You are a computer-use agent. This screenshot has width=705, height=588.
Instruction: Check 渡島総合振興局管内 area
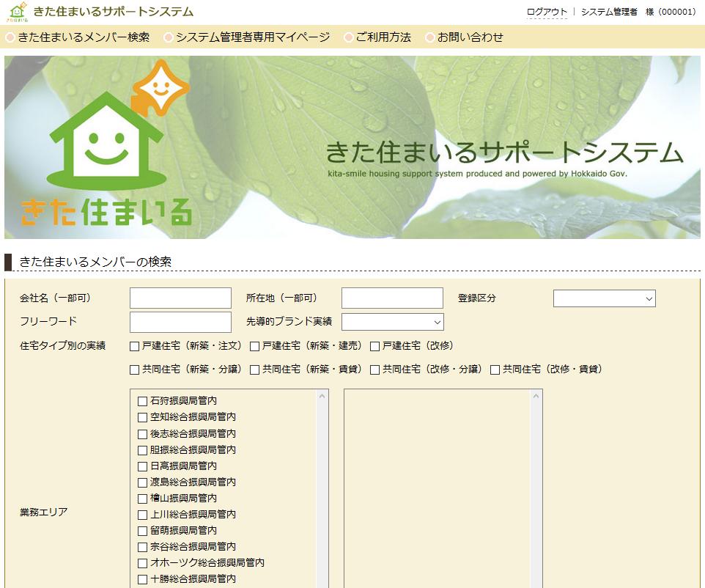click(142, 482)
